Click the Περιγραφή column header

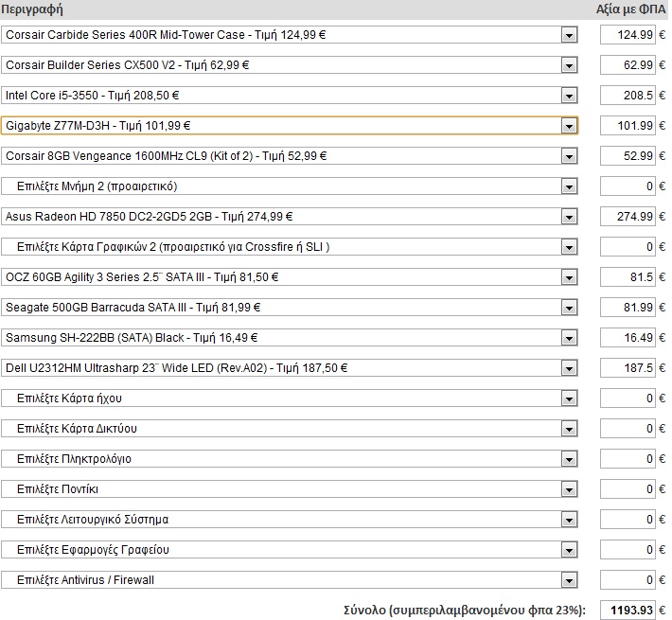pos(32,9)
